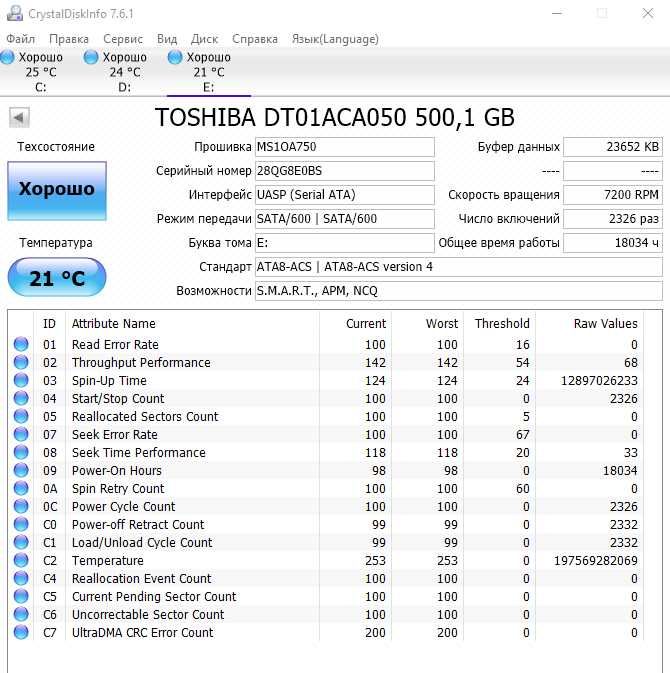Image resolution: width=670 pixels, height=673 pixels.
Task: Click status orb for Reallocated Sectors Count
Action: coord(21,416)
